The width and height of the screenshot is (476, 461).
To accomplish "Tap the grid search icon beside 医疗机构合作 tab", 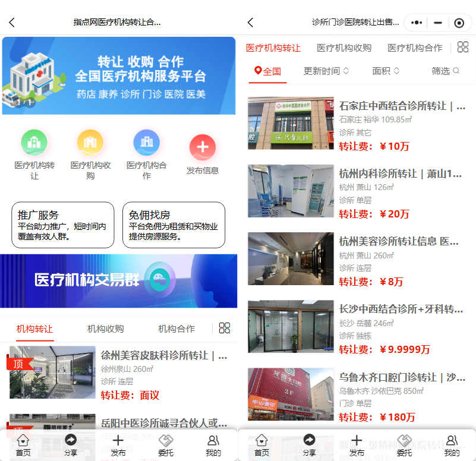I will (x=462, y=48).
